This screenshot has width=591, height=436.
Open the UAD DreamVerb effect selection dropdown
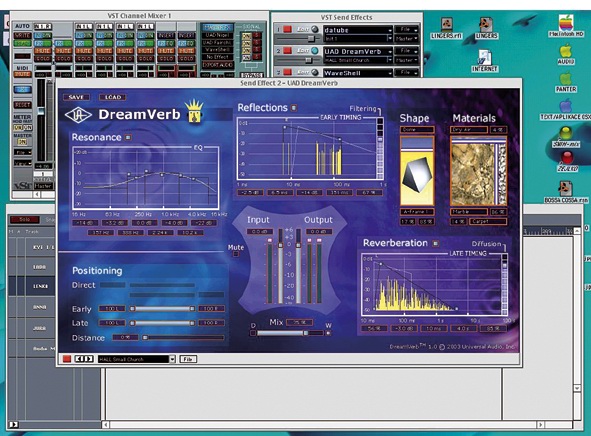(357, 52)
